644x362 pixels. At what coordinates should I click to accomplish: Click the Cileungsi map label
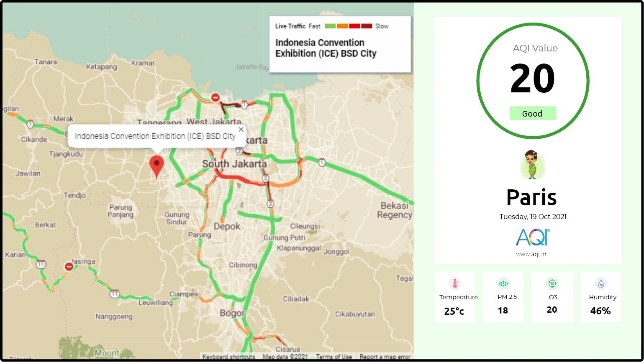tap(305, 226)
